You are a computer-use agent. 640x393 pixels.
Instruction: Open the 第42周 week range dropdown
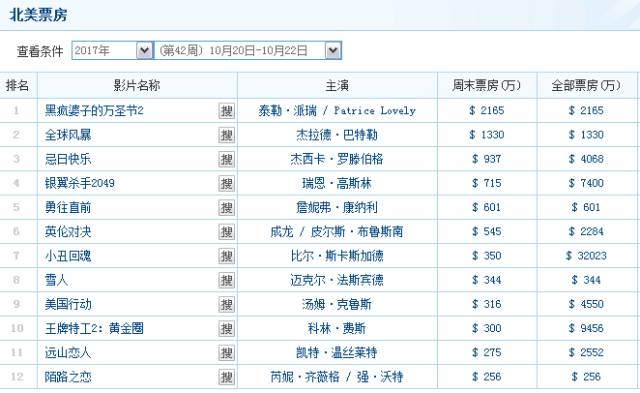coord(248,51)
